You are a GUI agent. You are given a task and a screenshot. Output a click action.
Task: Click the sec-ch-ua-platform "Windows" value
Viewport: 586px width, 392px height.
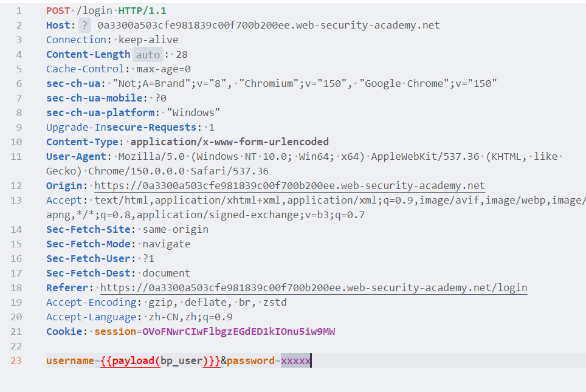pos(193,113)
